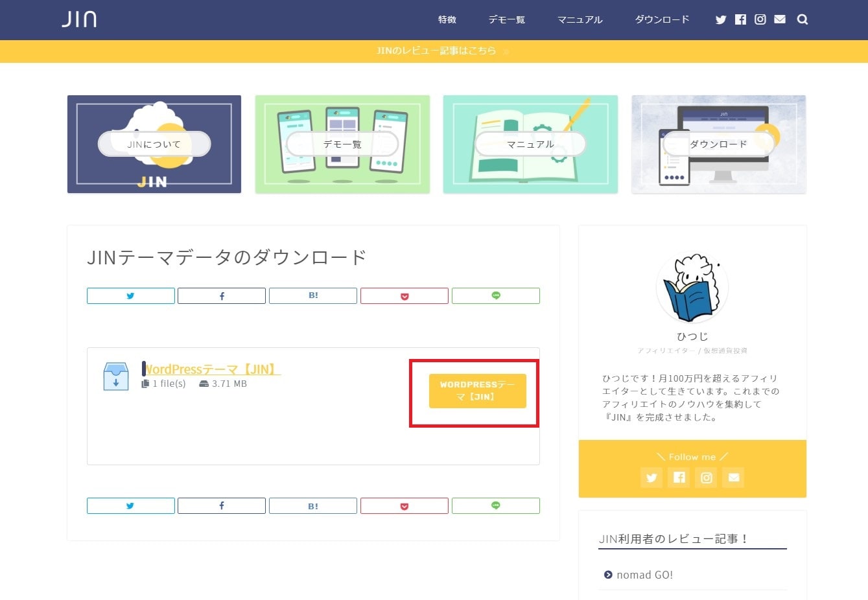Open the search magnifier icon
This screenshot has height=600, width=868.
point(803,19)
